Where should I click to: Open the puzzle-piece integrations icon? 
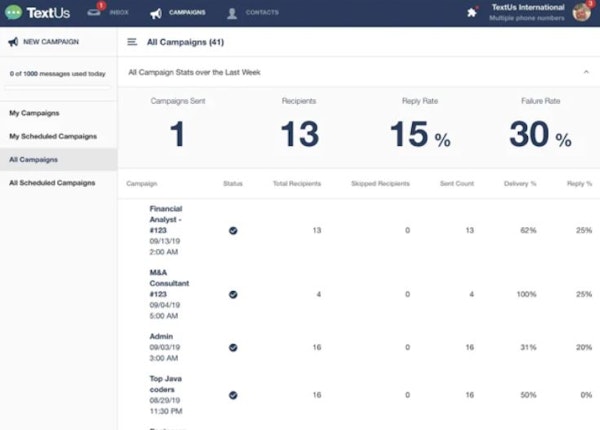coord(472,13)
